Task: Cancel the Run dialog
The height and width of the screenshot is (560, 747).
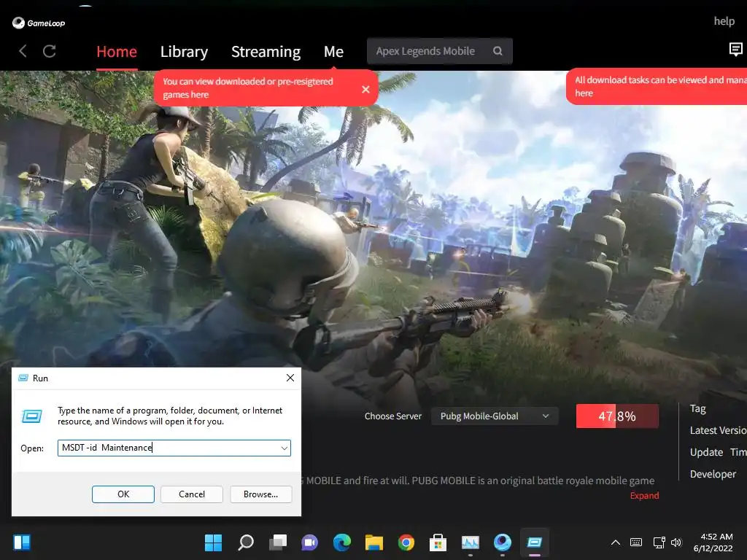Action: 192,494
